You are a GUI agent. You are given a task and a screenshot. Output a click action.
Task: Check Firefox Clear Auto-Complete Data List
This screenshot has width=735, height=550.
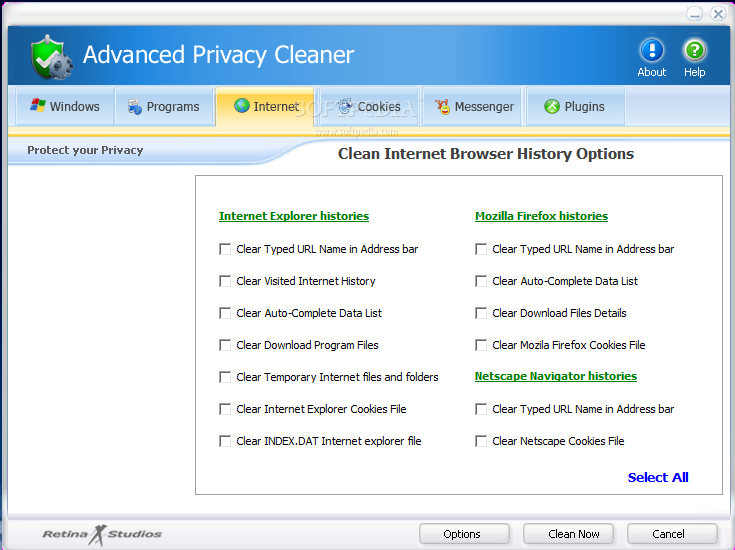click(481, 281)
